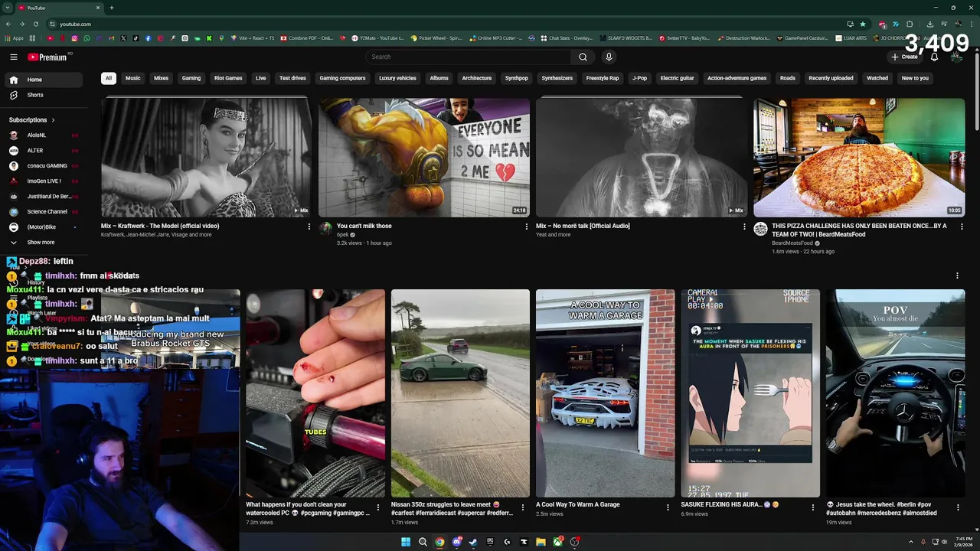
Task: Open the pizza challenge video thumbnail
Action: pyautogui.click(x=859, y=157)
